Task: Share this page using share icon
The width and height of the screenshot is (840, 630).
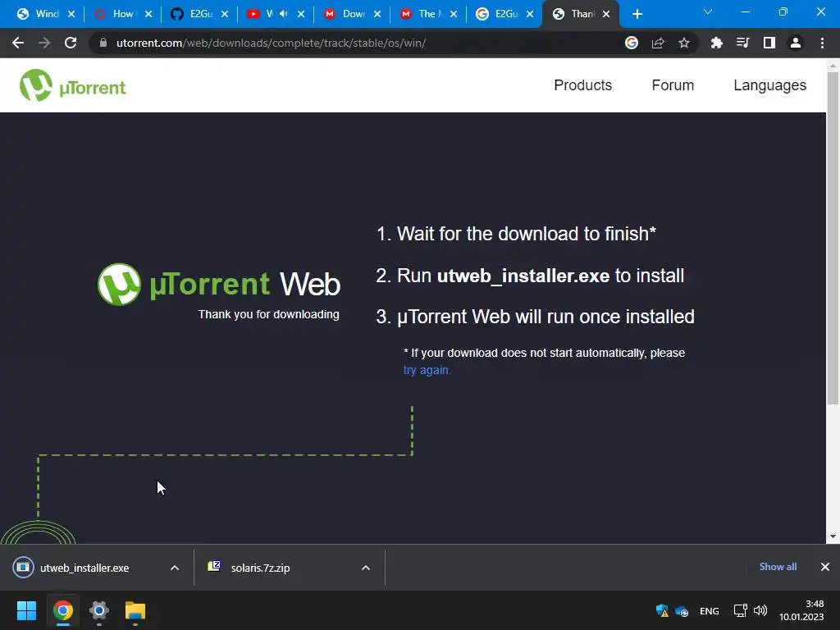Action: point(658,43)
